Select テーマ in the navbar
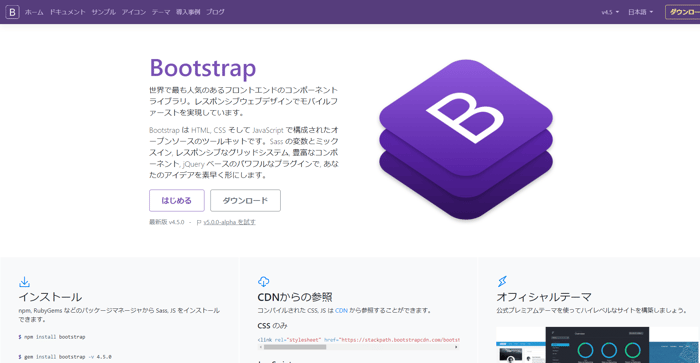The width and height of the screenshot is (700, 363). 161,12
